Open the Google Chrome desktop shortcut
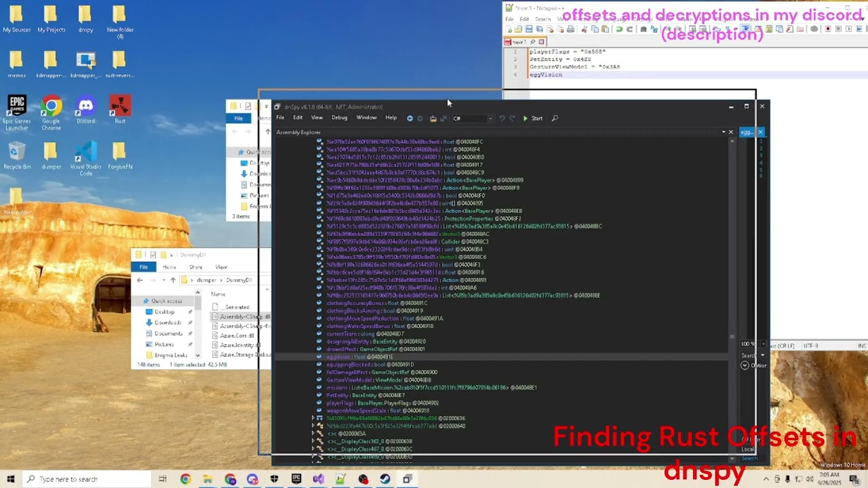Viewport: 868px width, 488px height. (x=52, y=113)
